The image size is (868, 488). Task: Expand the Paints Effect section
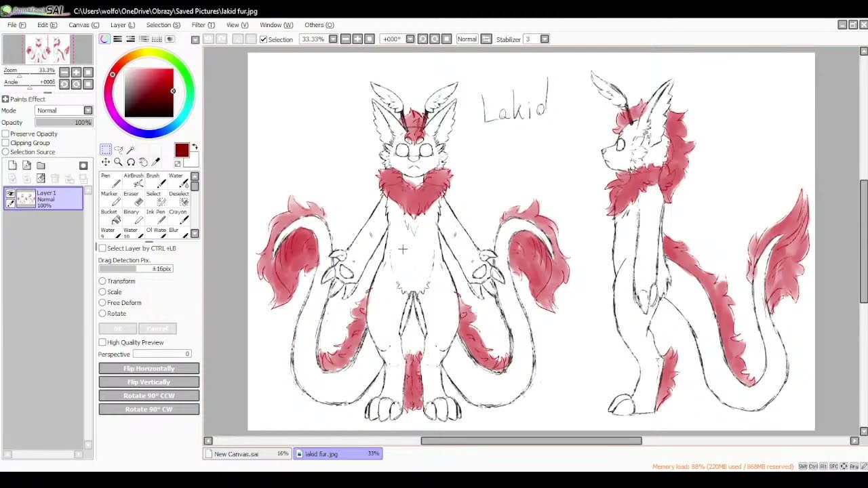(5, 99)
